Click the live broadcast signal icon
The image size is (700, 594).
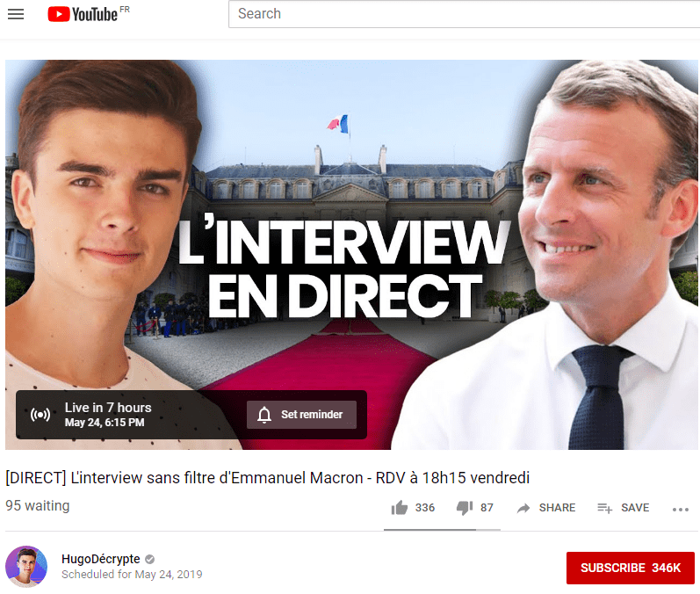click(40, 415)
